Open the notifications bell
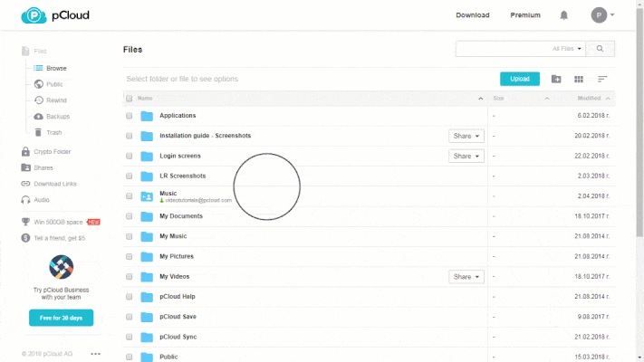This screenshot has height=362, width=644. click(x=564, y=15)
